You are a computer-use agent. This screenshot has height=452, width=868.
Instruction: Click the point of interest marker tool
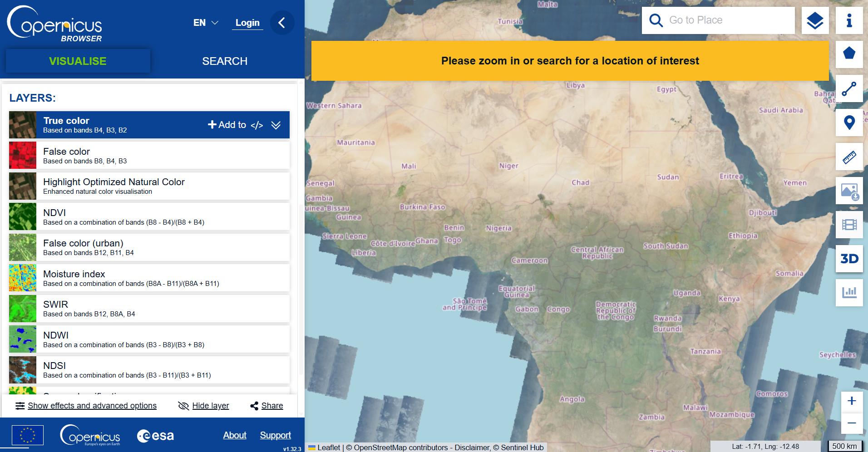coord(849,123)
